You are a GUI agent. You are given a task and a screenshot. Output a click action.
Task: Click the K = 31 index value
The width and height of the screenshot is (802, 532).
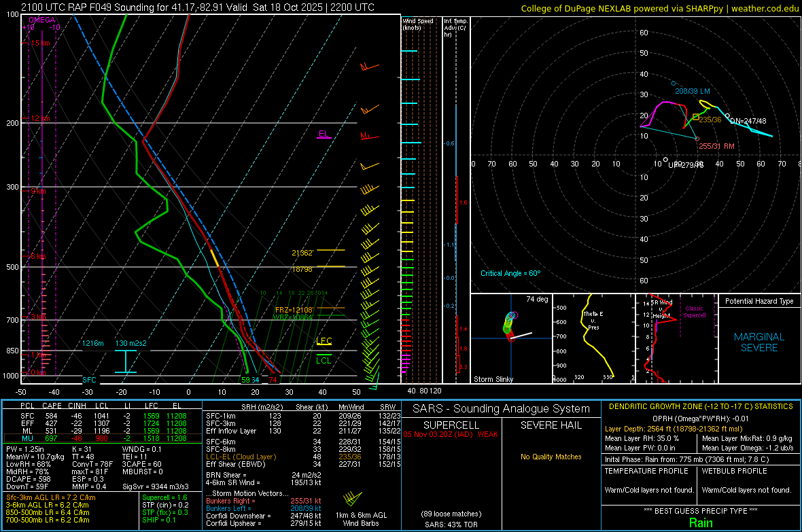(x=82, y=449)
